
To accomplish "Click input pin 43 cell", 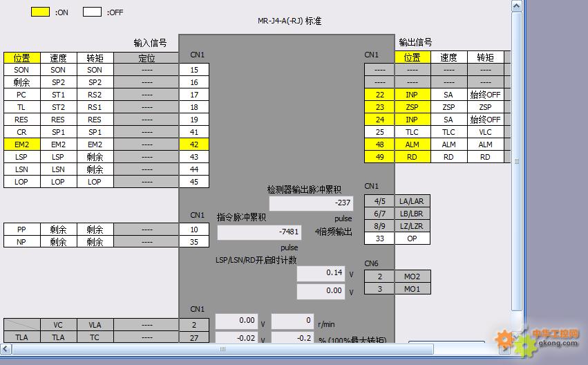I will click(x=194, y=156).
